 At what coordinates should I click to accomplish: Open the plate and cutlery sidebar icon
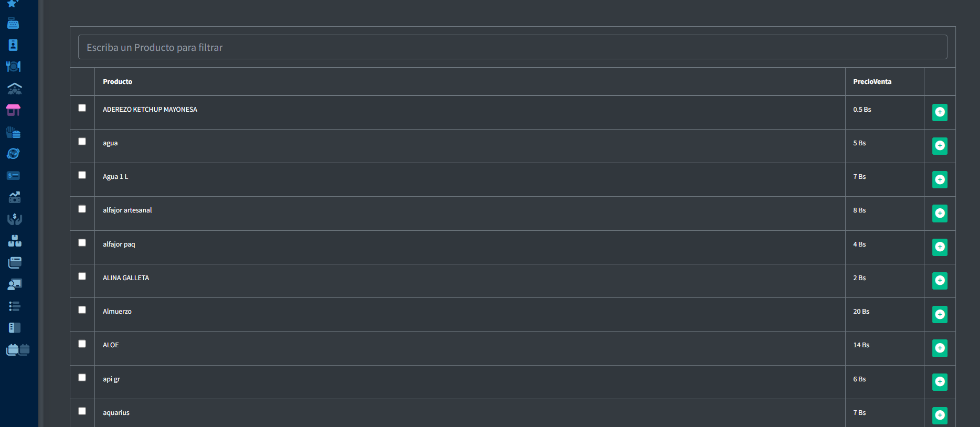(x=13, y=67)
